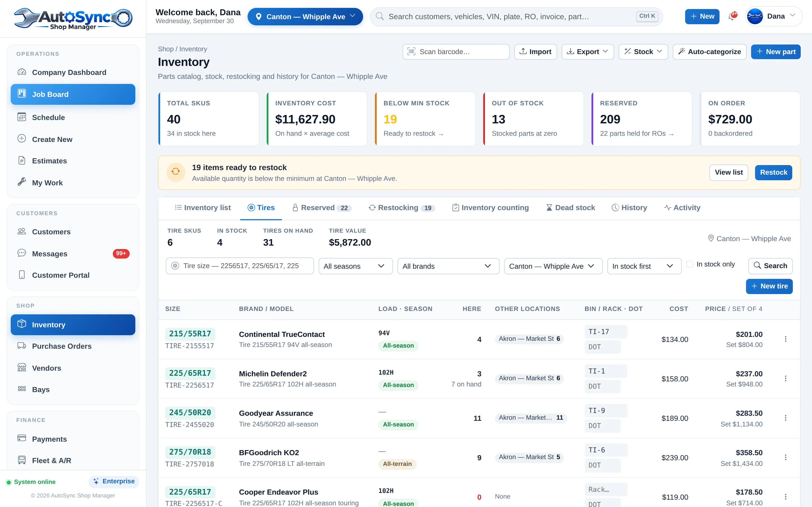Click the Purchase Orders truck icon
812x507 pixels.
tap(22, 346)
